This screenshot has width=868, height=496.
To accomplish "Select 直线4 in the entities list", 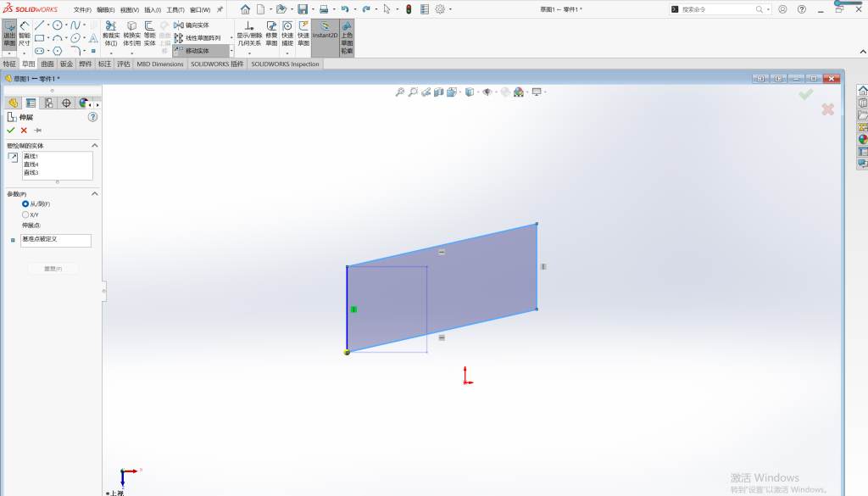I will (31, 164).
